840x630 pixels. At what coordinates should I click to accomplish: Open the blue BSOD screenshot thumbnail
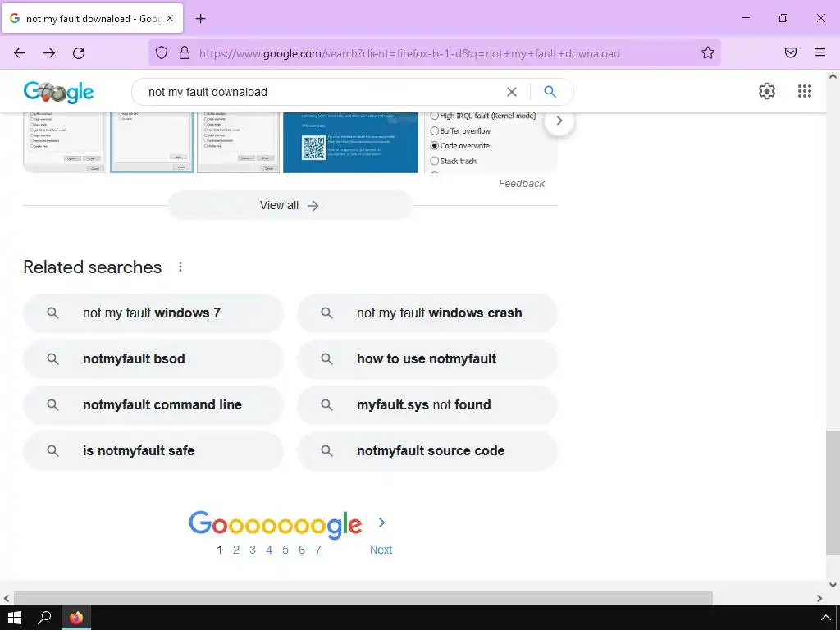(x=350, y=143)
